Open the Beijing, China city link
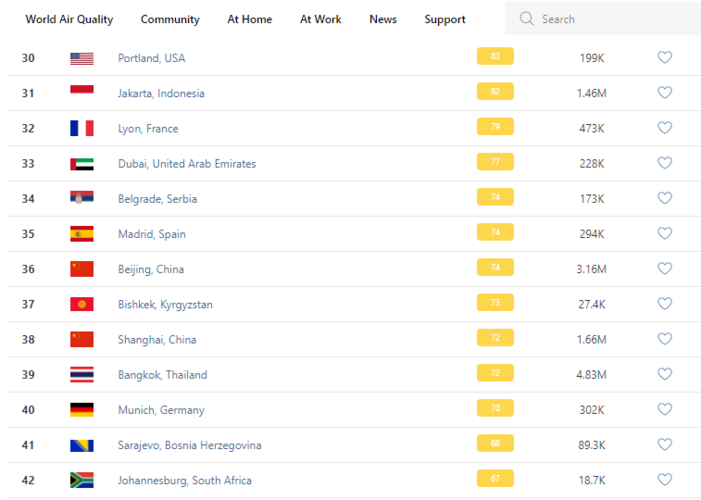Viewport: 701px width, 500px height. click(x=151, y=269)
